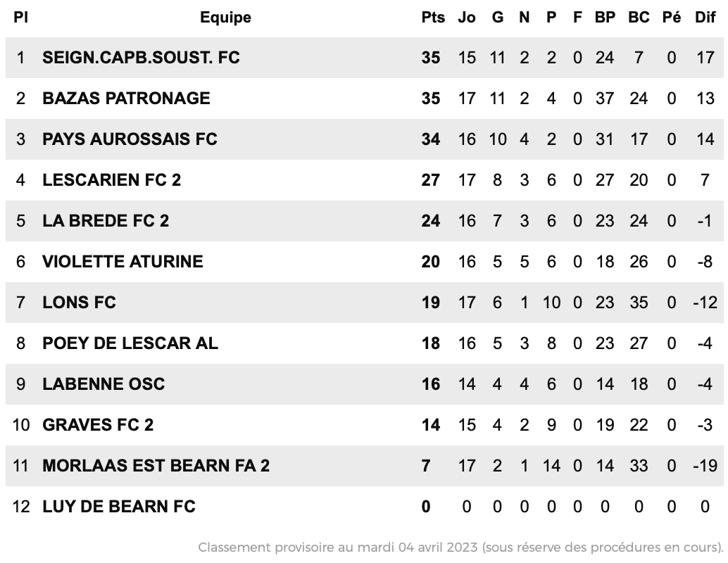Viewport: 728px width, 563px height.
Task: Click the BC column header
Action: 639,17
